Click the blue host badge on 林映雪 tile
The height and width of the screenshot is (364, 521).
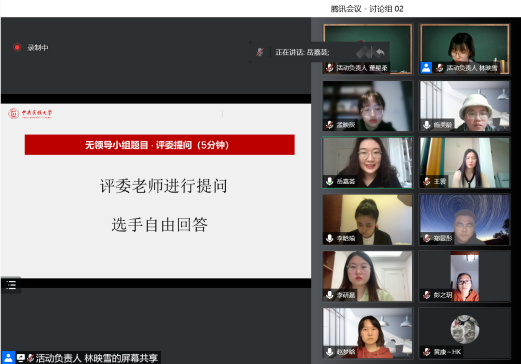(426, 68)
